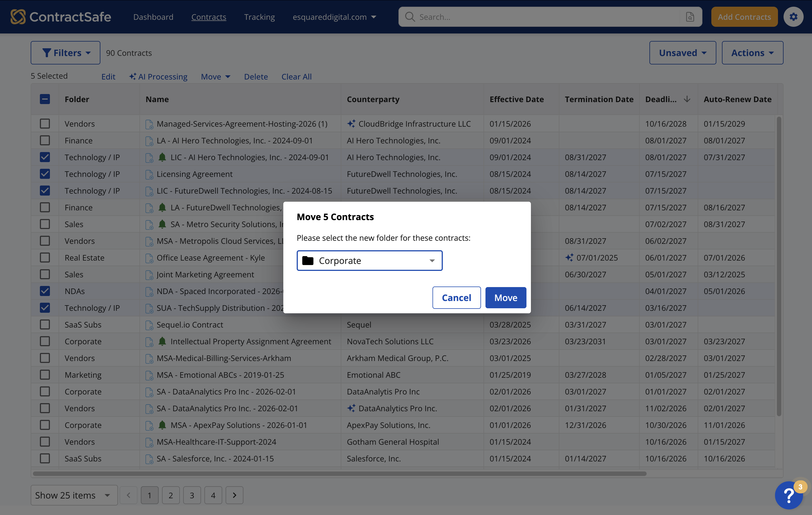Click the bell icon on LA - FutureDwell row
This screenshot has height=515, width=812.
coord(162,207)
